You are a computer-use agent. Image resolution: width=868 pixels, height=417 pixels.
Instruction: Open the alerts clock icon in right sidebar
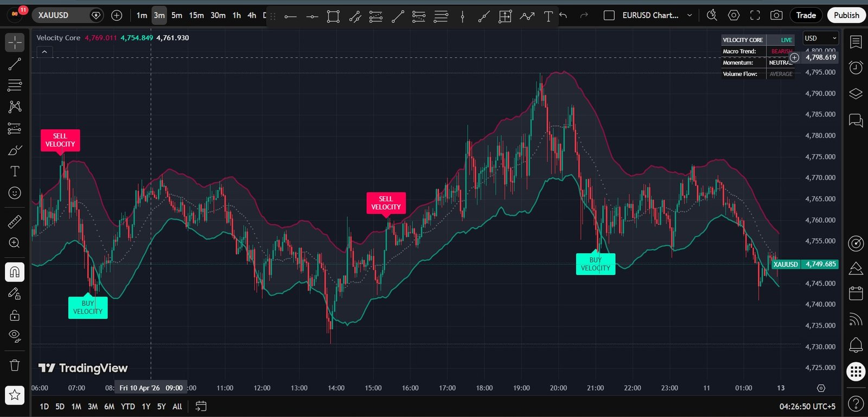[856, 68]
